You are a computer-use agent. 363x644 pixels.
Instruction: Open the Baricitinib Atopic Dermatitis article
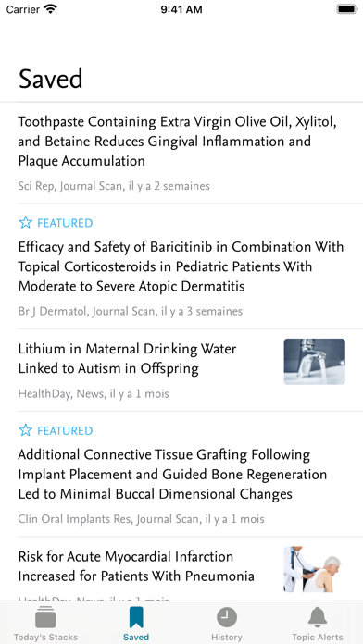click(181, 266)
